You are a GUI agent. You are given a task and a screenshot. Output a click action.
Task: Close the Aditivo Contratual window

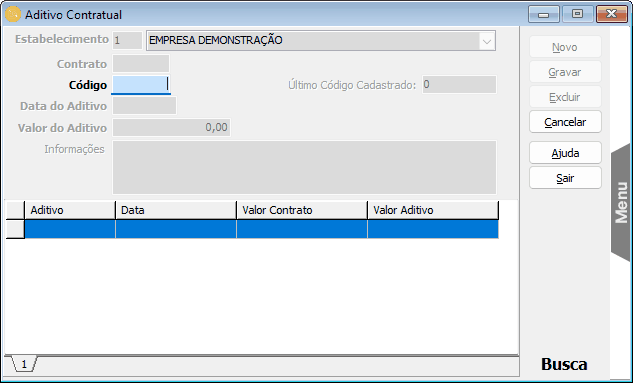pyautogui.click(x=612, y=14)
